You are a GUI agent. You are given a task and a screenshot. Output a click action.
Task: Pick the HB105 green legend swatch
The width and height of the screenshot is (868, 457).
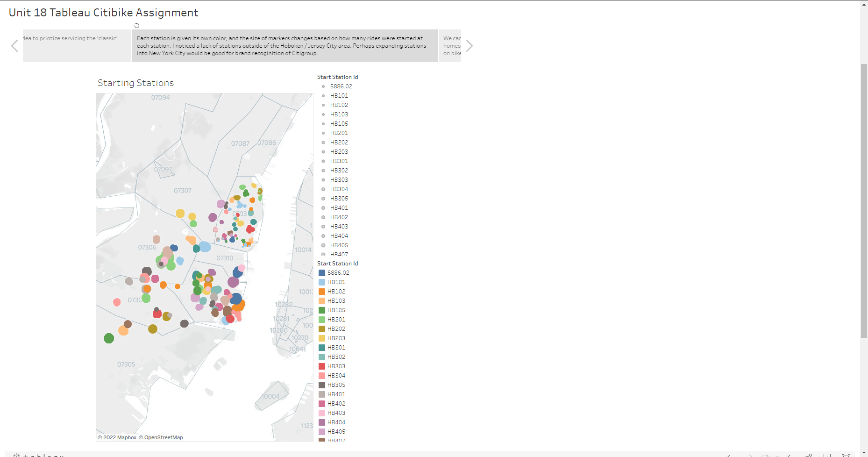(x=322, y=310)
